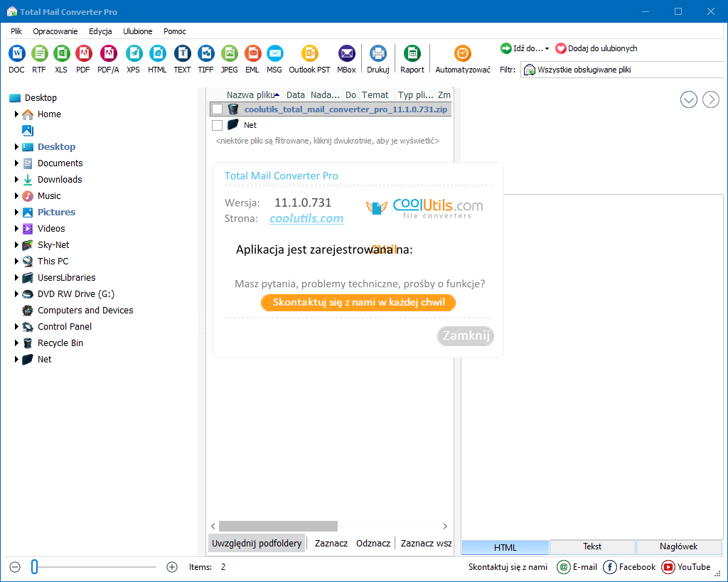Image resolution: width=728 pixels, height=582 pixels.
Task: Zoom out with the minus icon
Action: point(15,566)
